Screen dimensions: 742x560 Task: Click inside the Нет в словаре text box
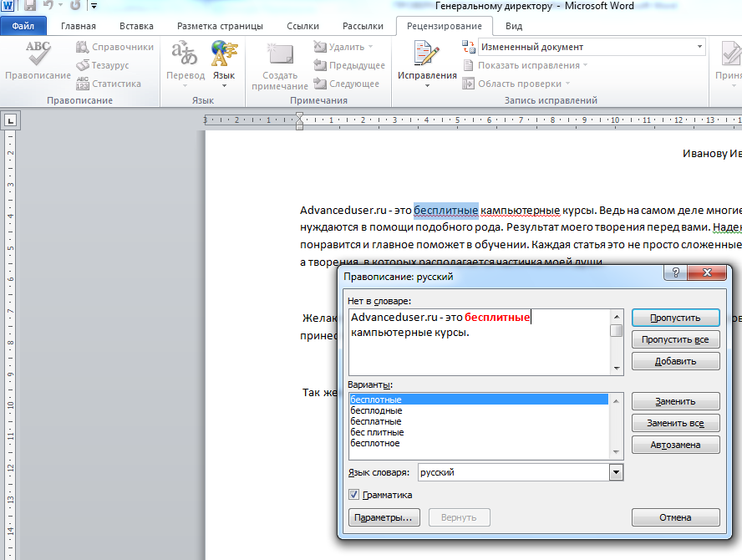pyautogui.click(x=480, y=342)
